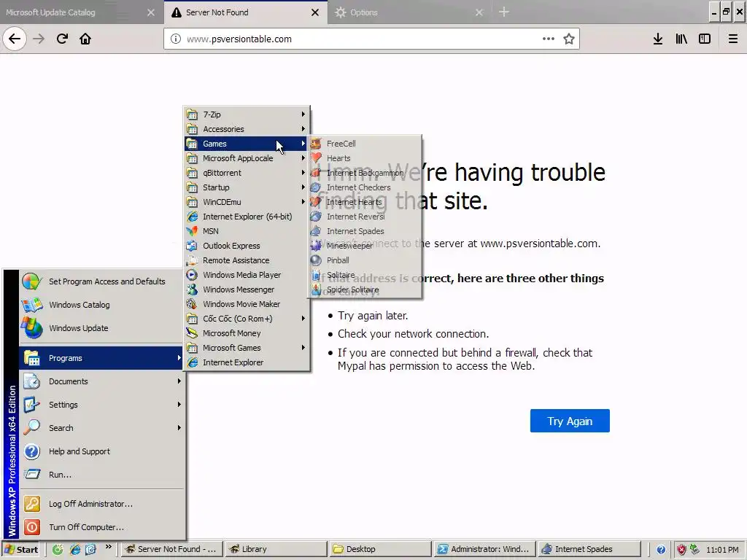Launch Windows Media Player
The width and height of the screenshot is (747, 560).
point(247,275)
